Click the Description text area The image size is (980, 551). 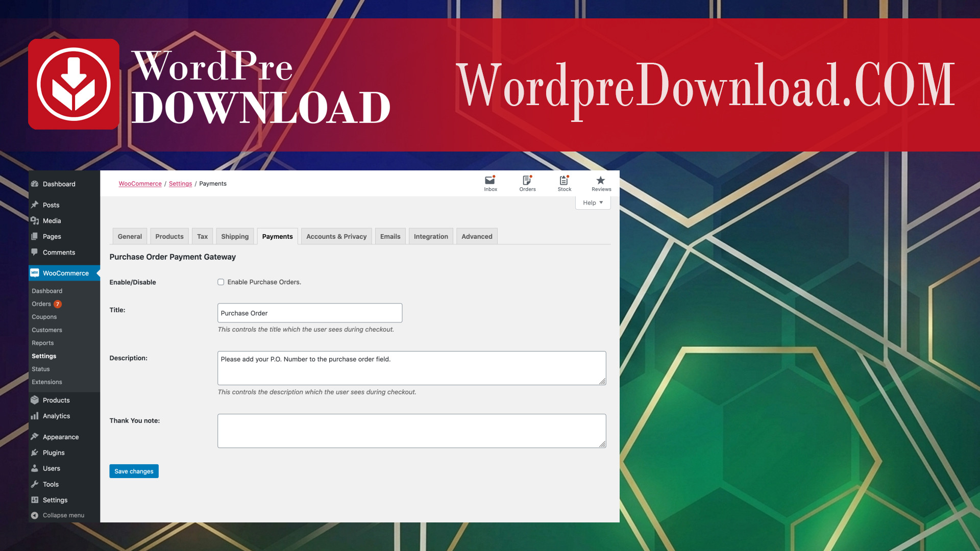(x=411, y=368)
